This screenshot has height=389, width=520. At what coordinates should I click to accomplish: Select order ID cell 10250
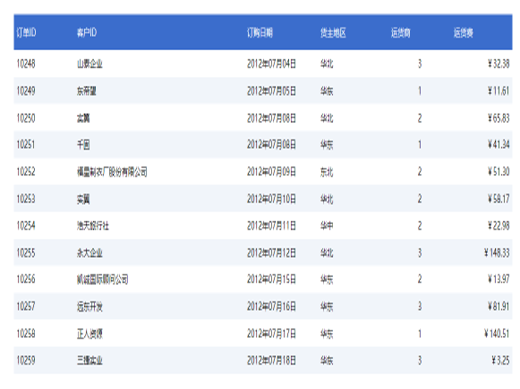(x=26, y=118)
